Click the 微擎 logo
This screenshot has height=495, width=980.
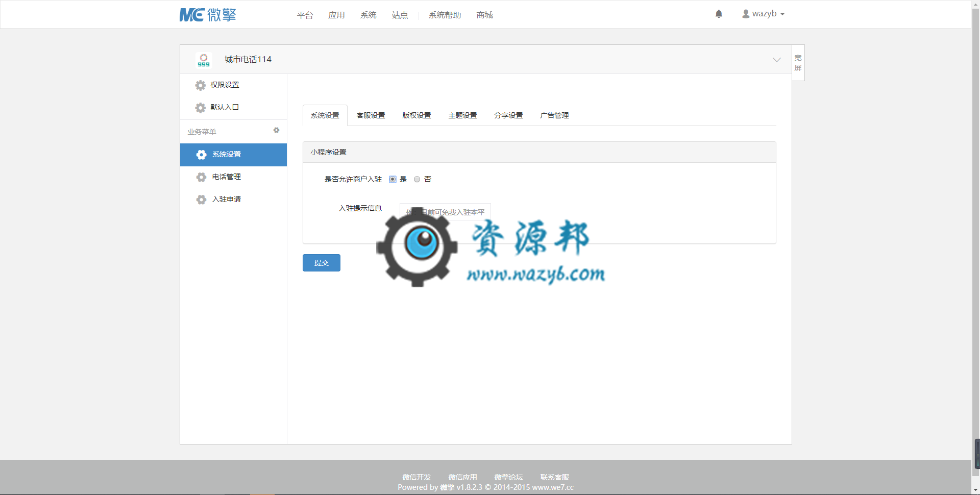(208, 15)
